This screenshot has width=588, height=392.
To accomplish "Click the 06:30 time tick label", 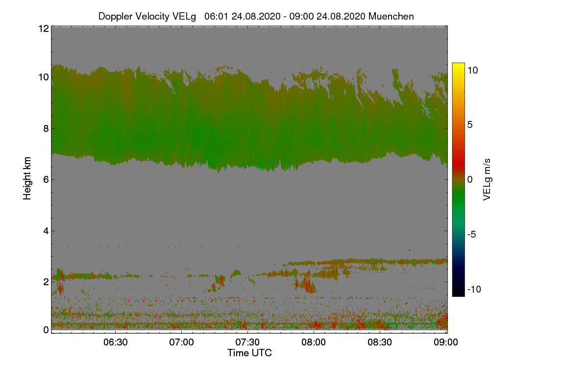I will pyautogui.click(x=116, y=343).
